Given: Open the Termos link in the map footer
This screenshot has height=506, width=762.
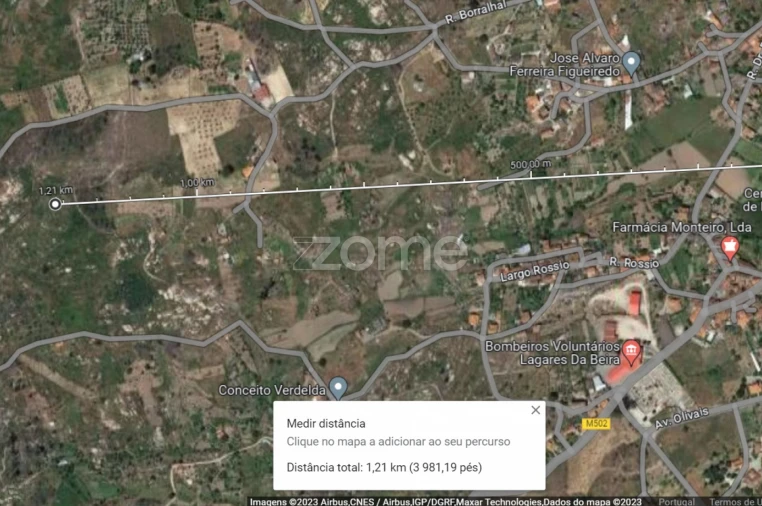Looking at the screenshot, I should (735, 502).
